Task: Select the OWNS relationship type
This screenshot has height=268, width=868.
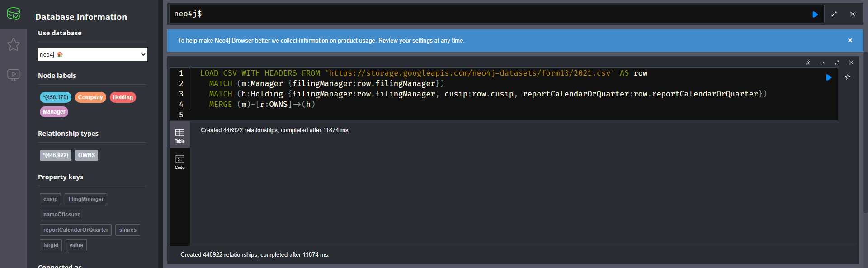Action: click(x=86, y=155)
